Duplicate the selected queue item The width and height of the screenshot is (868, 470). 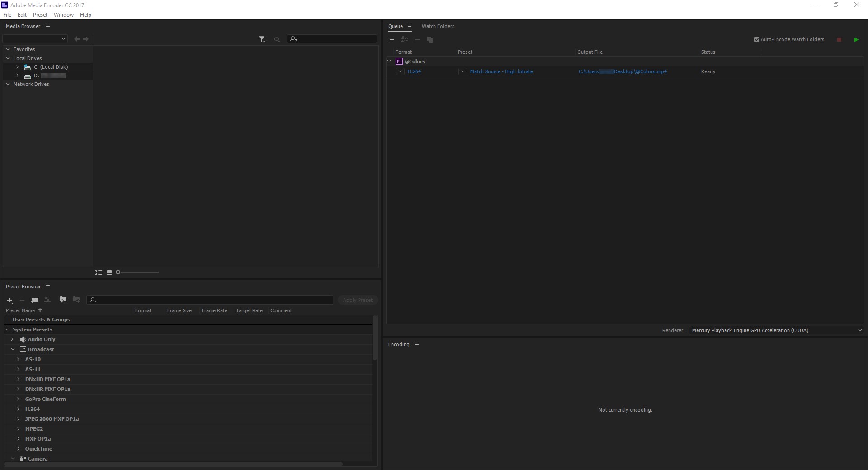coord(430,40)
